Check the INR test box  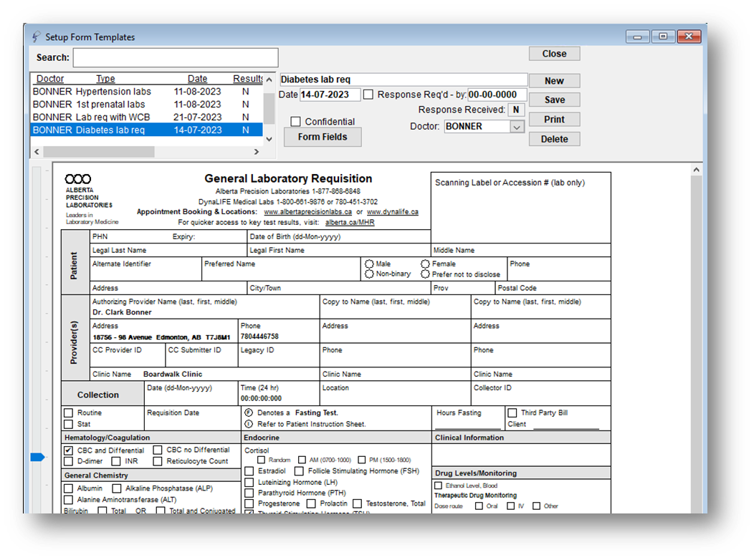[116, 462]
